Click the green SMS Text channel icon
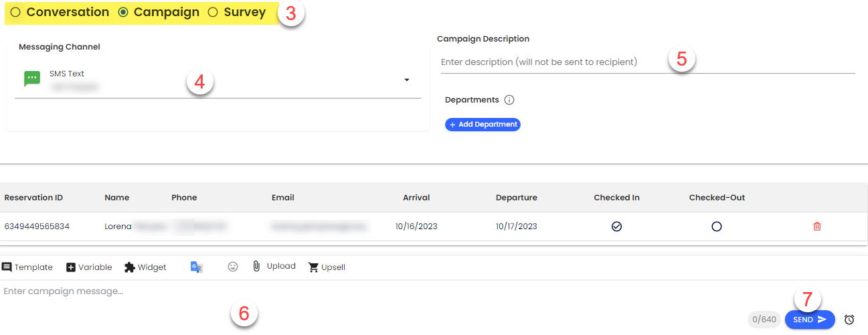 (32, 78)
